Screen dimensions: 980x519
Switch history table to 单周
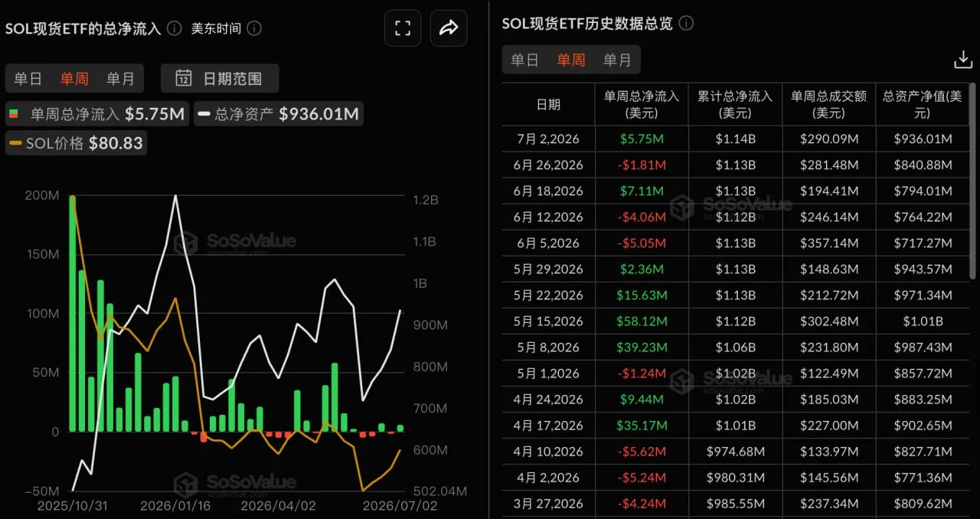[571, 60]
